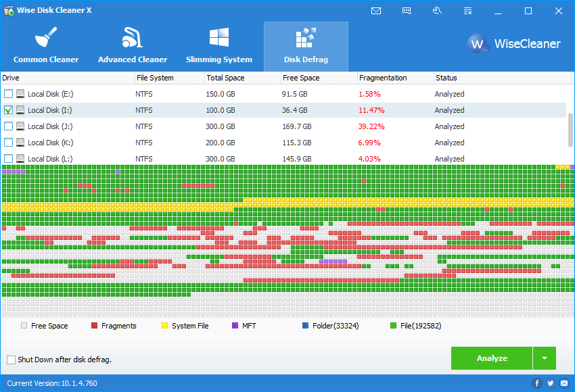Sort by the Drive column header
The width and height of the screenshot is (575, 392).
pyautogui.click(x=68, y=78)
